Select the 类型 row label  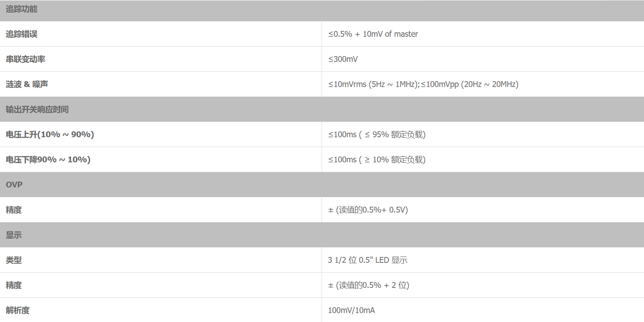coord(13,260)
